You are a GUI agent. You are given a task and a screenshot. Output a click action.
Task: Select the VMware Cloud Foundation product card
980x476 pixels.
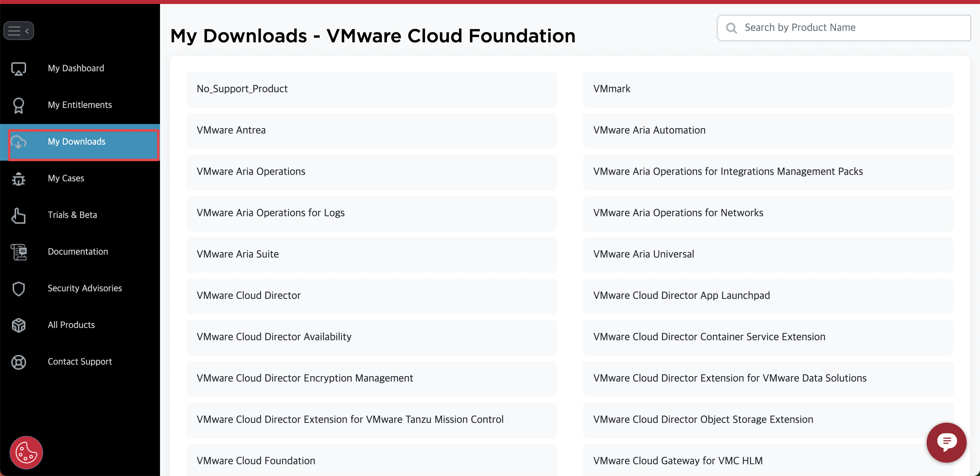(371, 460)
